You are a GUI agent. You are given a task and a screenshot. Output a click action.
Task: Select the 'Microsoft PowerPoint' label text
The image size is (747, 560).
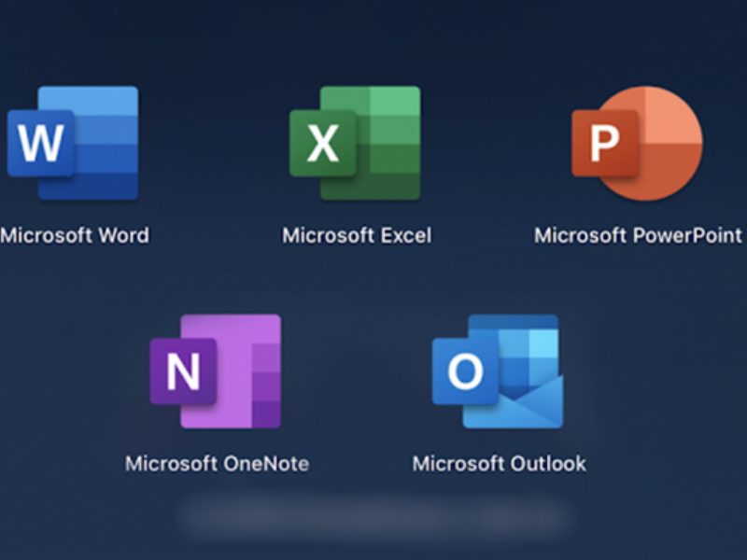pos(638,235)
